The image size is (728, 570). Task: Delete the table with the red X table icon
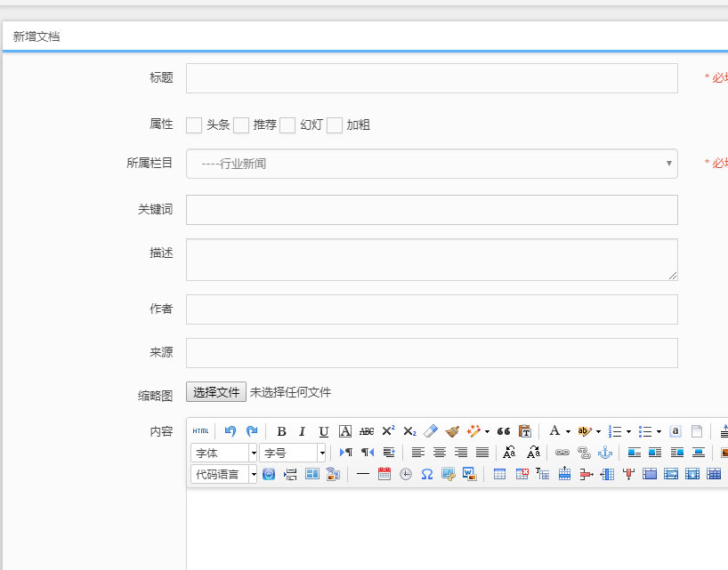tap(522, 474)
